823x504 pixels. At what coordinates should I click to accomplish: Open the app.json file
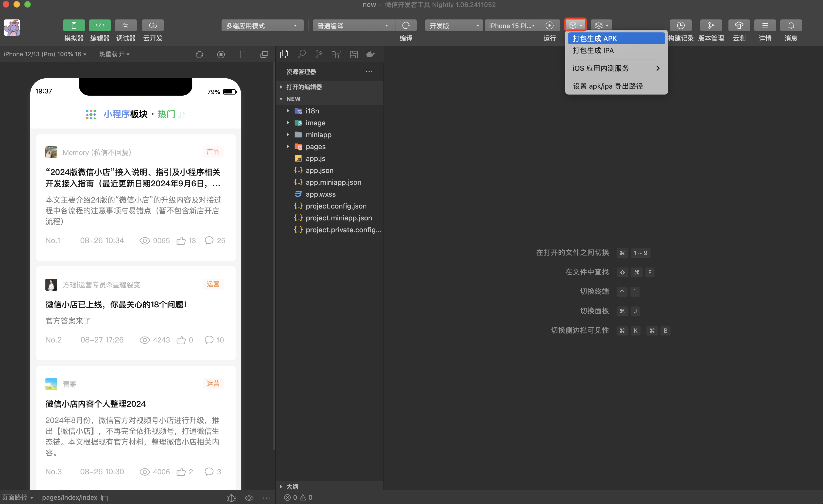[329, 170]
